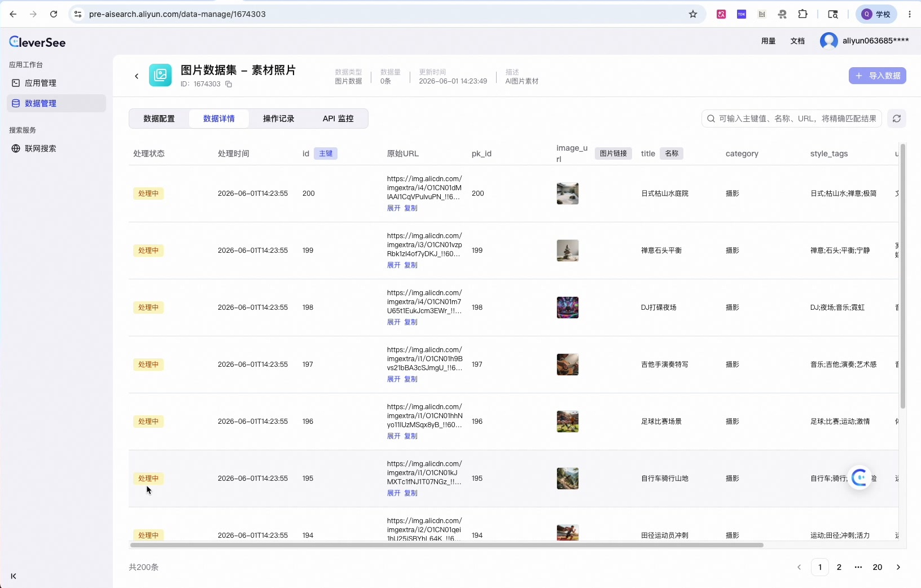
Task: Collapse the sidebar with the K icon
Action: pyautogui.click(x=14, y=576)
